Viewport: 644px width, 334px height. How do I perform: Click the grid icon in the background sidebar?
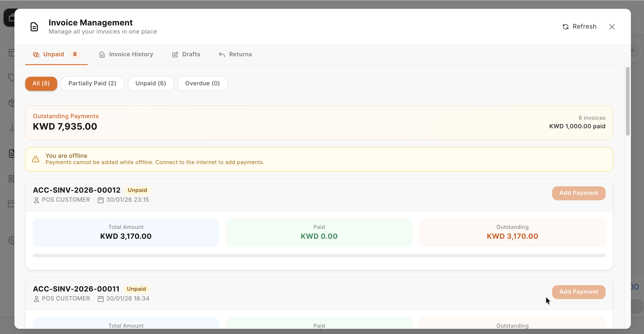pyautogui.click(x=11, y=178)
